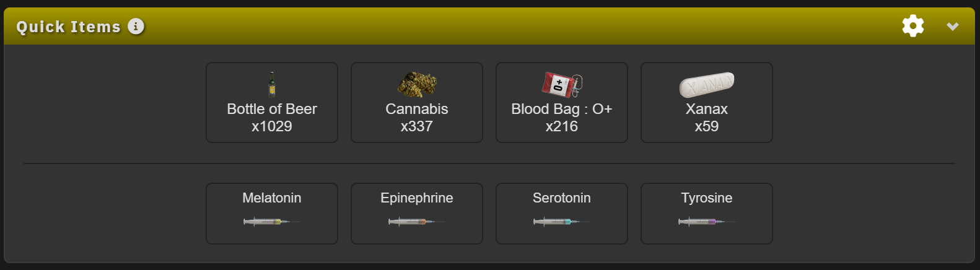Click the Serotonin syringe icon
This screenshot has height=270, width=980.
click(x=561, y=221)
